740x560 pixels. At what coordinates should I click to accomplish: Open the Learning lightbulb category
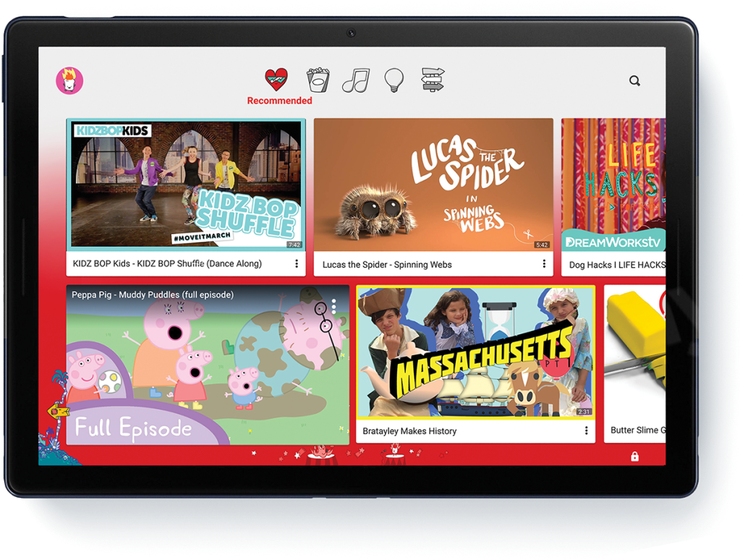394,79
